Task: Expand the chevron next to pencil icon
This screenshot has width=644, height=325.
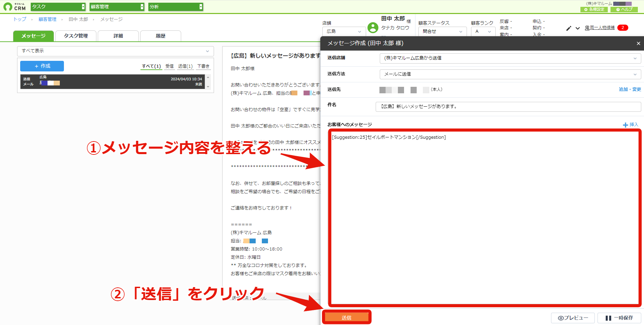Action: (578, 28)
